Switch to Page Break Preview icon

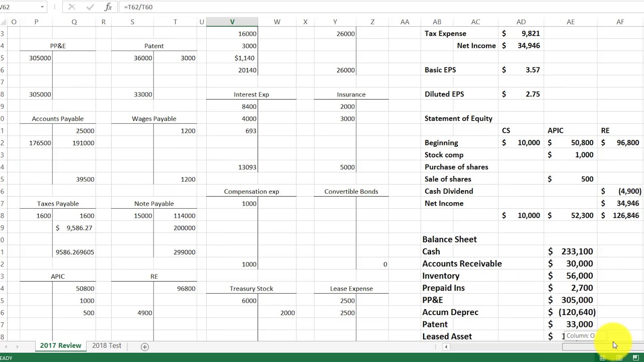click(x=636, y=357)
